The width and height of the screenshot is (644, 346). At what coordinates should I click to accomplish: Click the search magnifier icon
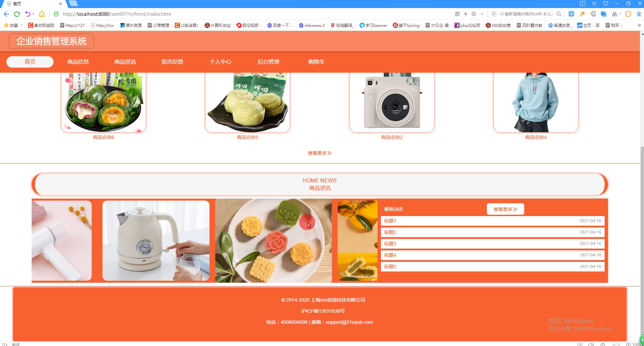(559, 14)
